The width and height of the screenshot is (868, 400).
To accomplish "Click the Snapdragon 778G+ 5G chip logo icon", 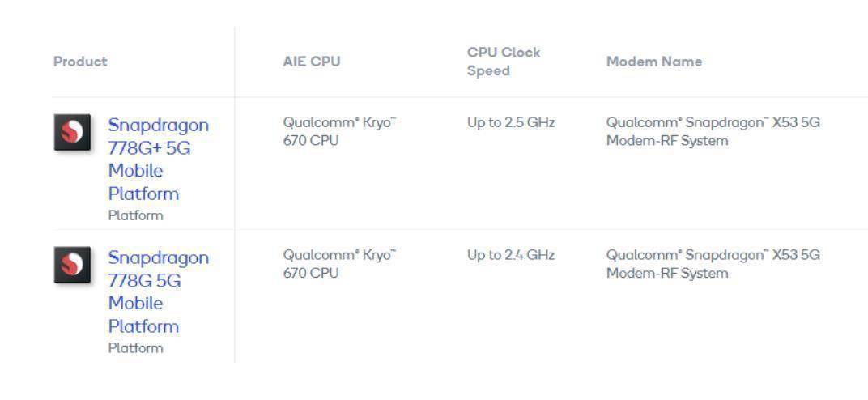I will [x=72, y=132].
